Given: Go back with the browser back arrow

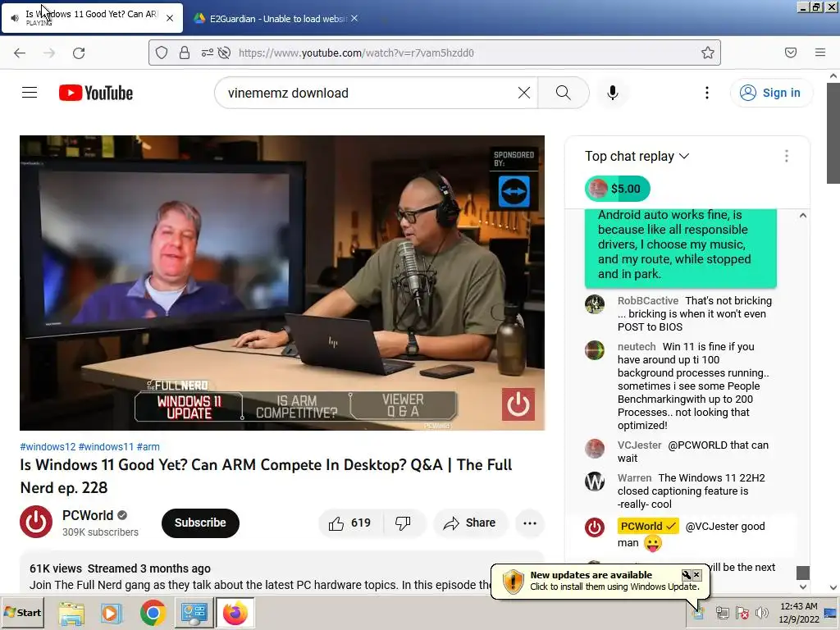Looking at the screenshot, I should click(x=20, y=53).
